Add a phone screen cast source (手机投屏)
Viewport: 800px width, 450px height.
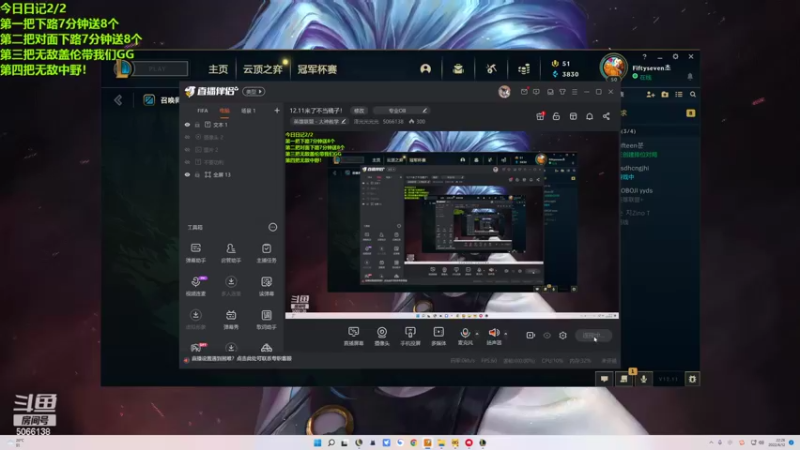click(x=410, y=336)
